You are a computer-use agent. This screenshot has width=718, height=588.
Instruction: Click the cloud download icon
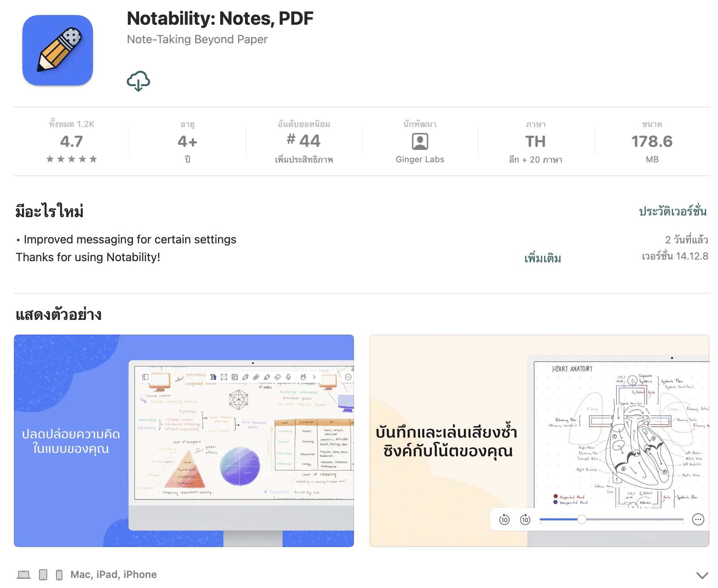(138, 81)
